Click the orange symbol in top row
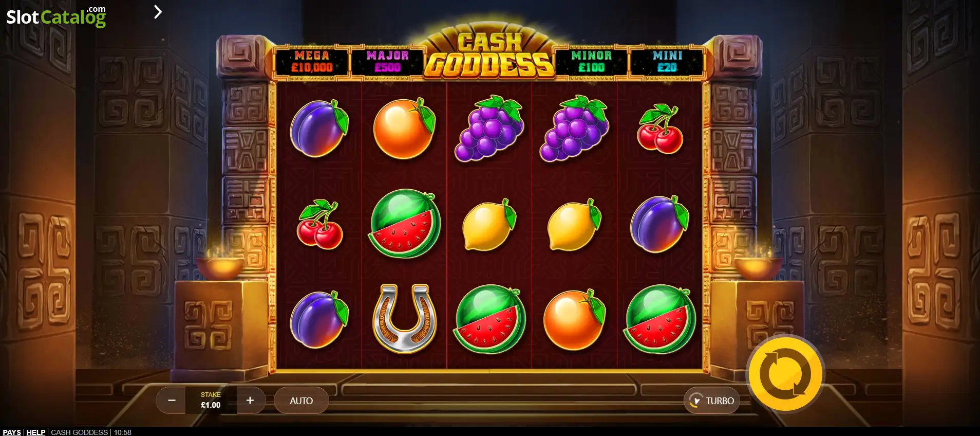980x436 pixels. 404,129
